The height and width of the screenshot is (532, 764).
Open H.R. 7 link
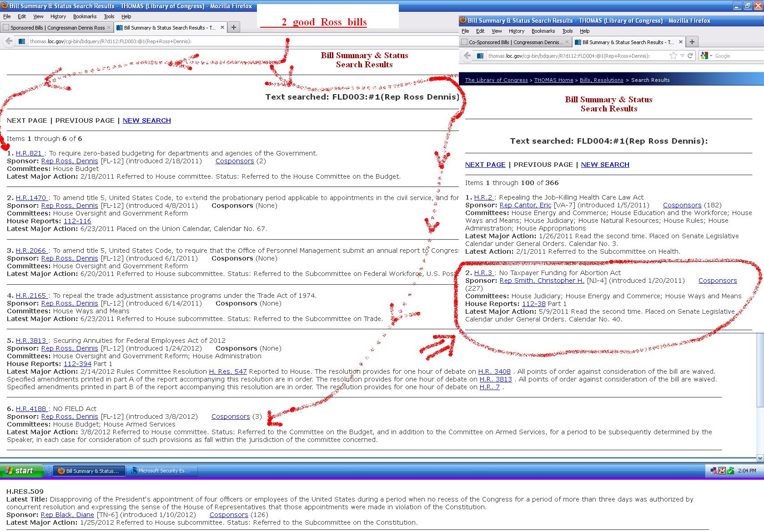pos(489,387)
